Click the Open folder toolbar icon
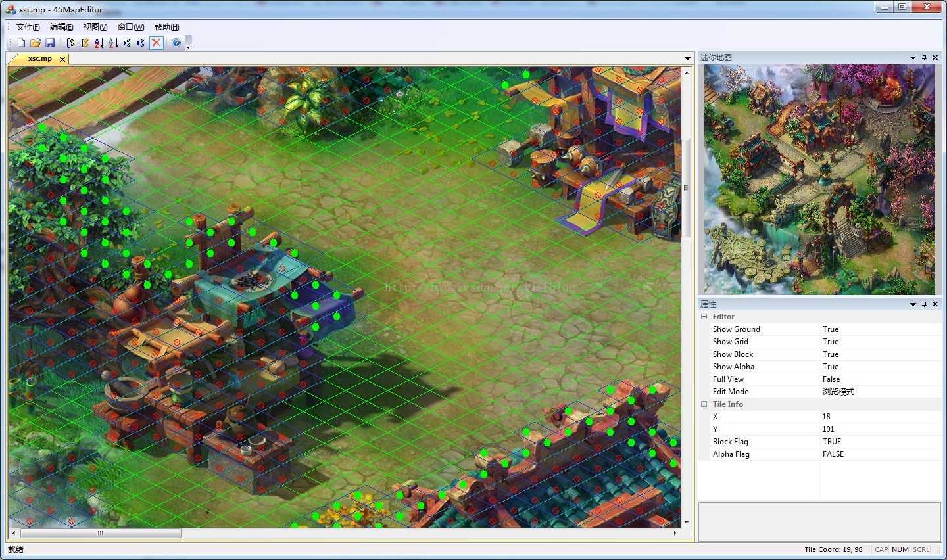Image resolution: width=947 pixels, height=560 pixels. tap(36, 43)
